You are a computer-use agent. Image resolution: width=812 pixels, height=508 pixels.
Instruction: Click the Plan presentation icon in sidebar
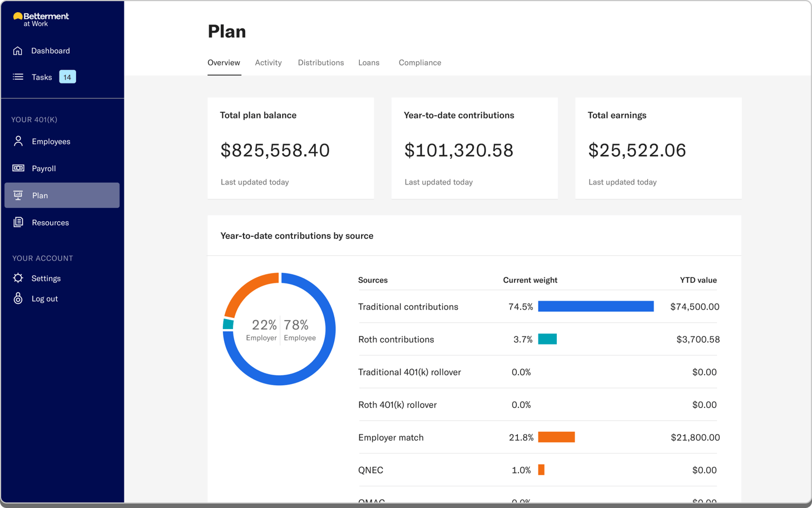pyautogui.click(x=18, y=195)
